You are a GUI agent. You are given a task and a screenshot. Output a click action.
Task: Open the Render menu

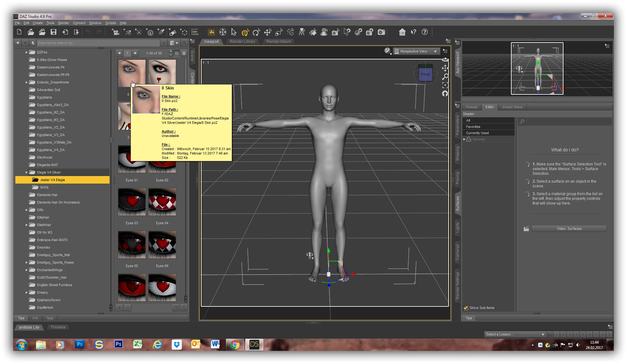click(64, 23)
